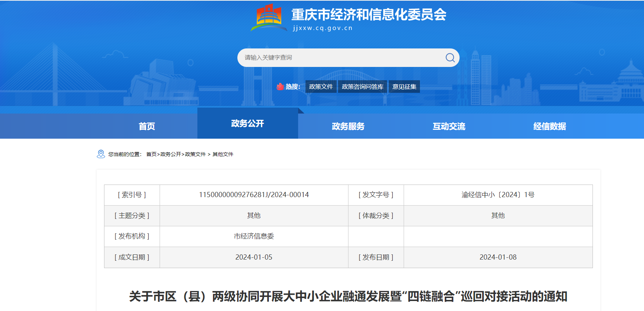
Task: Open the 经信数据 navigation tab
Action: (550, 126)
